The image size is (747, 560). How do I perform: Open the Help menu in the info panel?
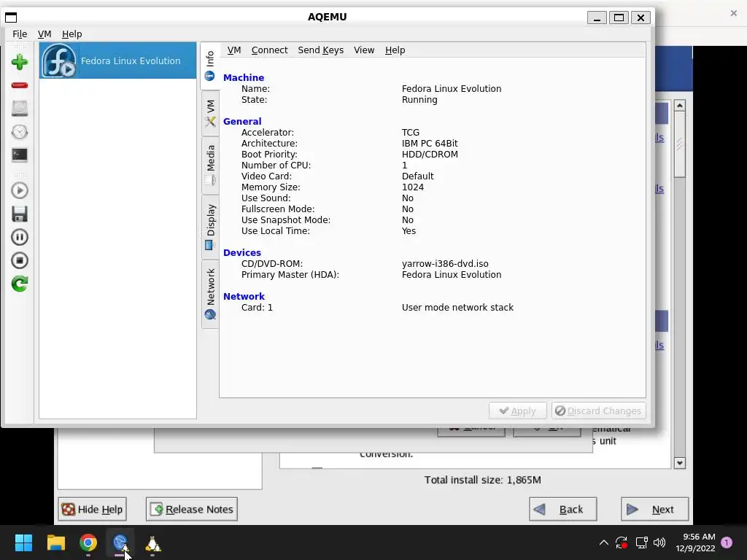pyautogui.click(x=395, y=50)
